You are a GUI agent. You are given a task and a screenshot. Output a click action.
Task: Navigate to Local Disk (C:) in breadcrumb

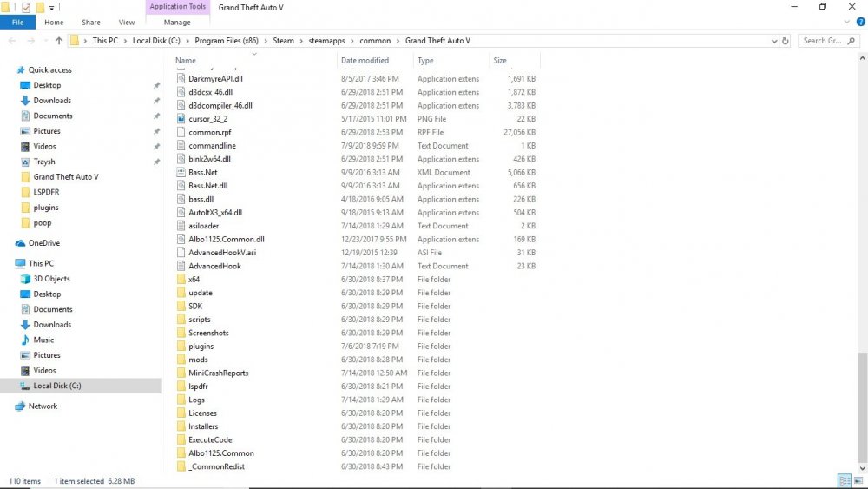pos(156,41)
